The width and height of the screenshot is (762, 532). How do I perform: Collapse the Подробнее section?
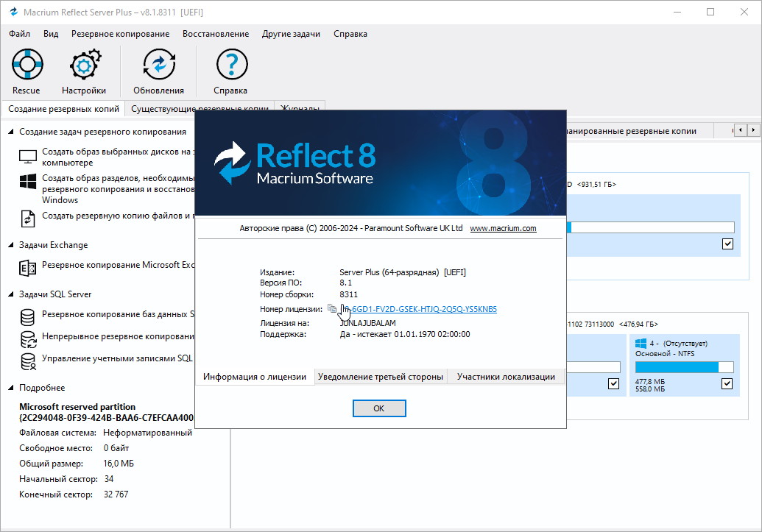pos(11,388)
